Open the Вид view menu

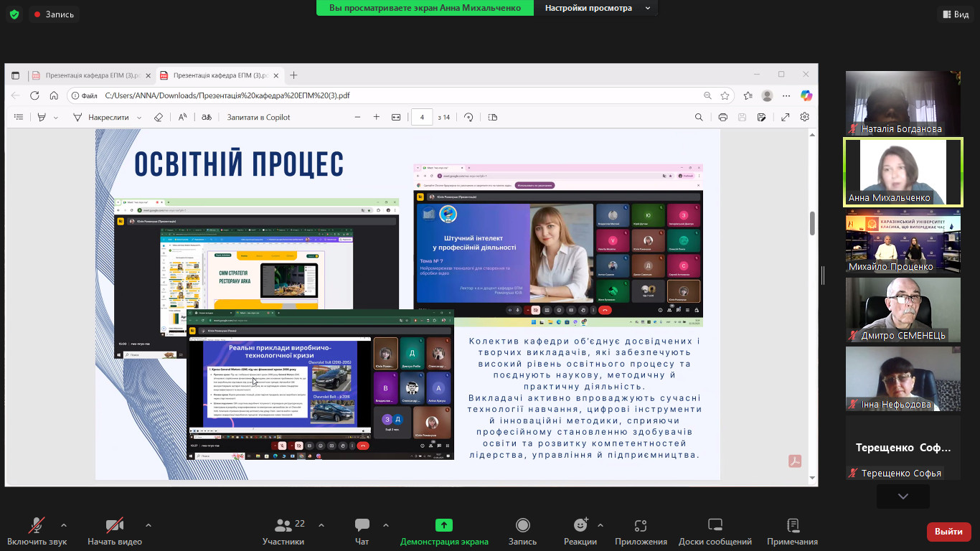point(954,14)
